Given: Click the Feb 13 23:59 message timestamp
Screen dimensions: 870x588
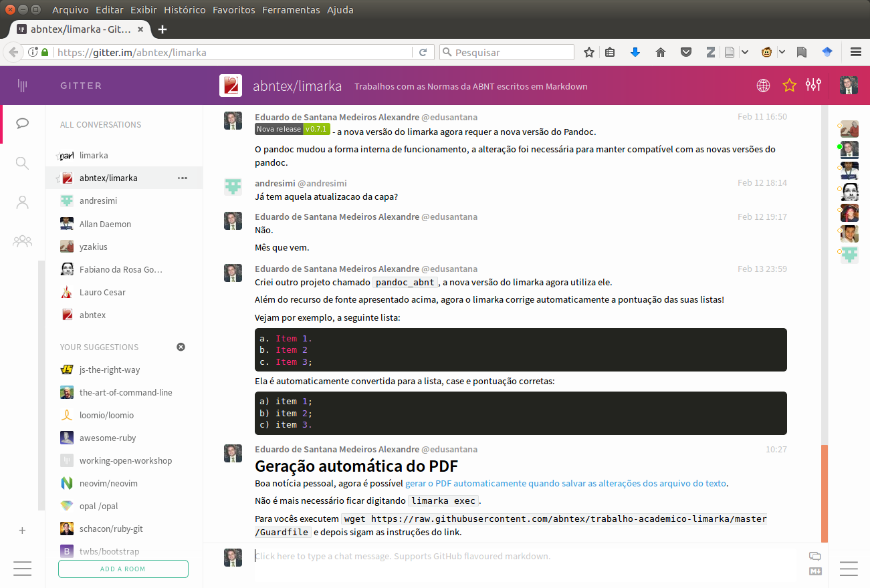Looking at the screenshot, I should pos(762,269).
